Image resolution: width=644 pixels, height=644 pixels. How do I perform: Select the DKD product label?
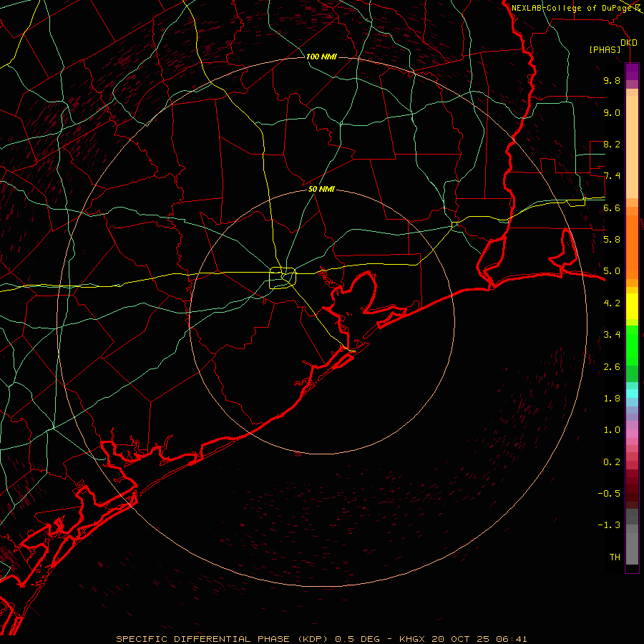pyautogui.click(x=628, y=43)
